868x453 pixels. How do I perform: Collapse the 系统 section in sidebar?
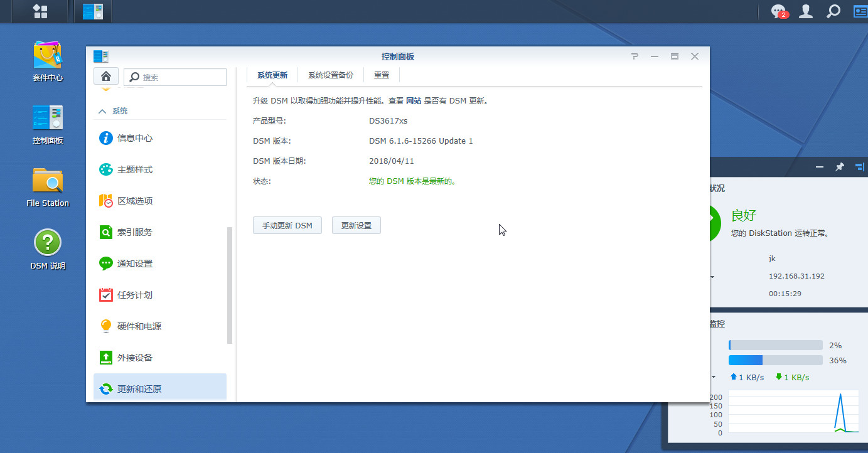113,110
